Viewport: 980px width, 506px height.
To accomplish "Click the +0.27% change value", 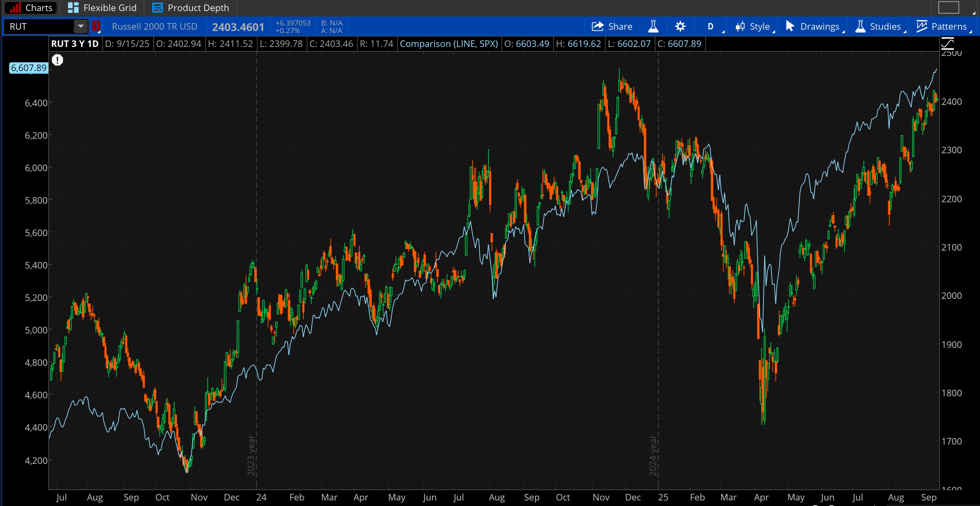I will tap(287, 30).
